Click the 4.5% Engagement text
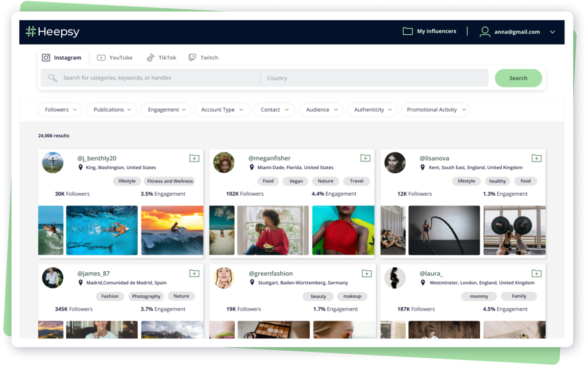Image resolution: width=588 pixels, height=365 pixels. tap(505, 309)
